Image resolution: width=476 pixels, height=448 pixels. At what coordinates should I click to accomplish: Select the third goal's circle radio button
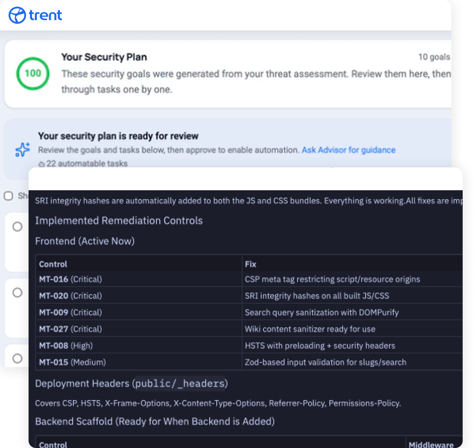(17, 358)
